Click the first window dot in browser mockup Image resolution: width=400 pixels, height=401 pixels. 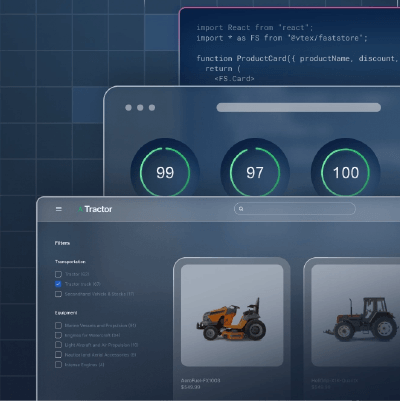click(128, 107)
